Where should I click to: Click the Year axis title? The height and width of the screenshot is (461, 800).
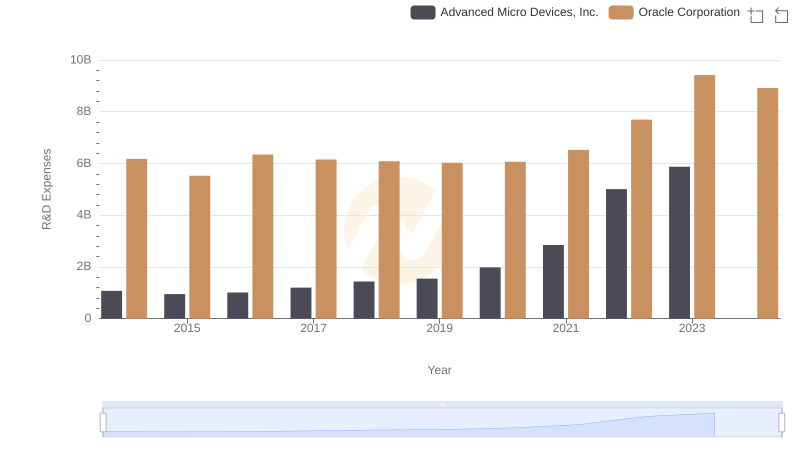pos(439,370)
